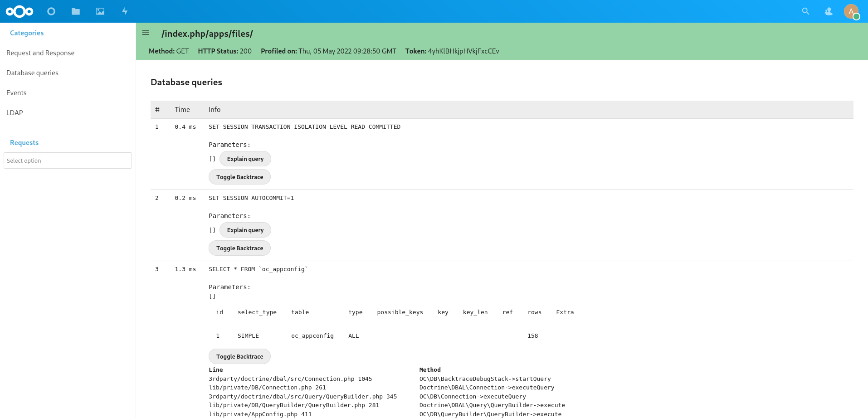Viewport: 868px width, 418px height.
Task: Open the Profiler circle icon in top bar
Action: point(51,11)
